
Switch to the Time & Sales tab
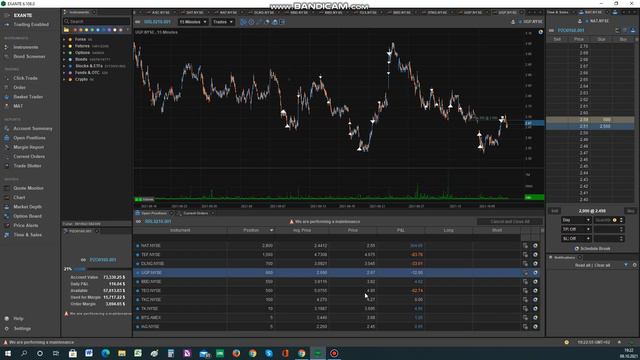[x=558, y=12]
